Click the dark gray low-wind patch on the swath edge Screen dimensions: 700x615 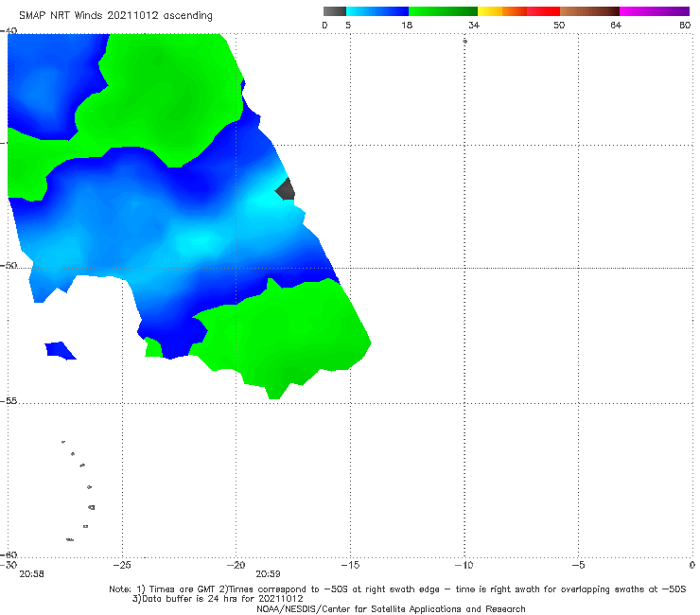[286, 189]
